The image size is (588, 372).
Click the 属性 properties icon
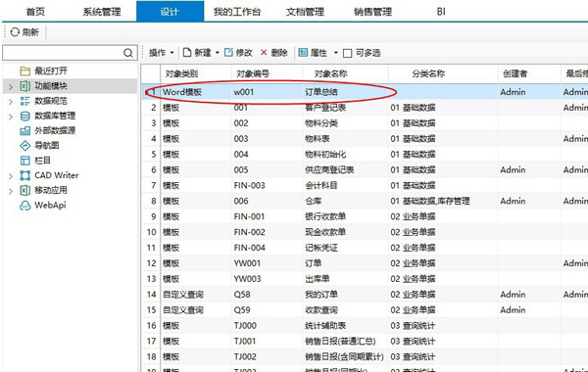[303, 53]
